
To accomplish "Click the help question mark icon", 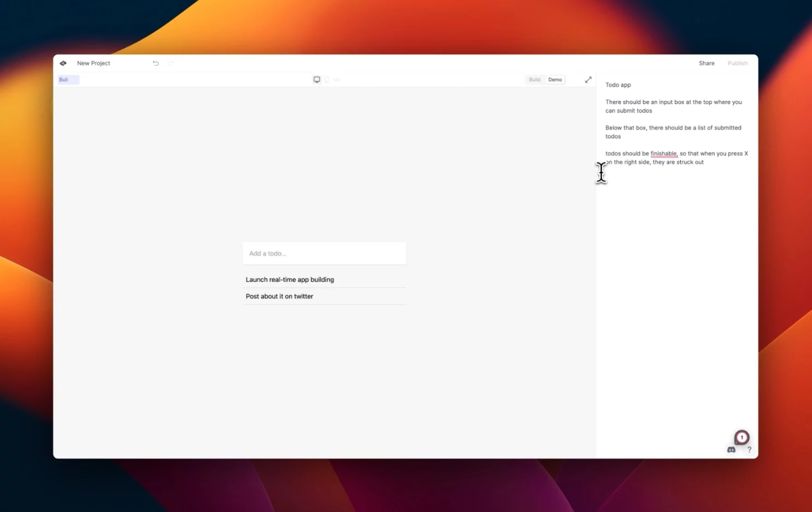I will 749,450.
